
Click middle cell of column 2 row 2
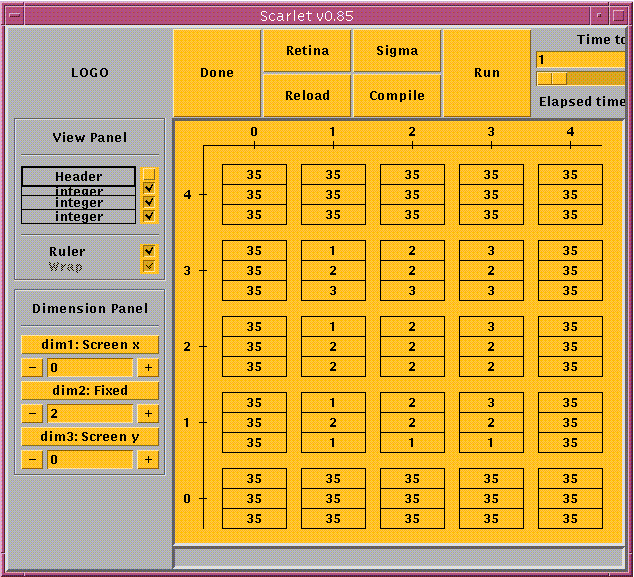tap(412, 347)
